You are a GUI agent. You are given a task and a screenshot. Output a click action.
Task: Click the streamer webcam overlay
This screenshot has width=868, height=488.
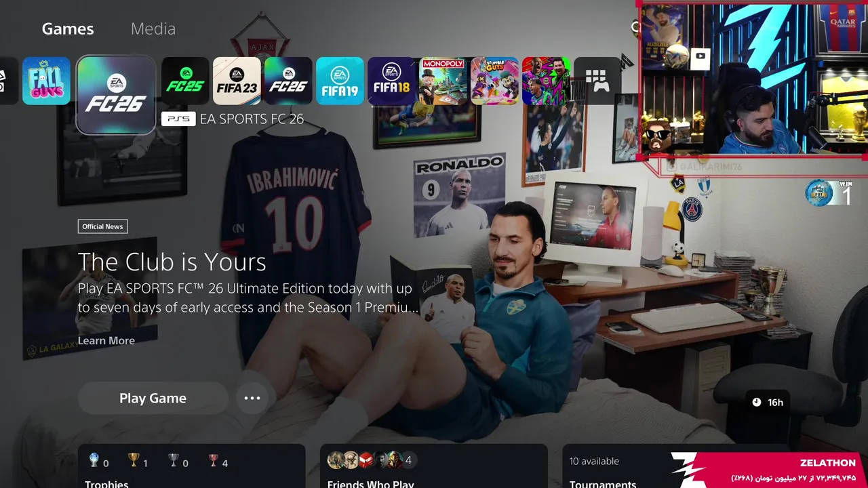(753, 79)
